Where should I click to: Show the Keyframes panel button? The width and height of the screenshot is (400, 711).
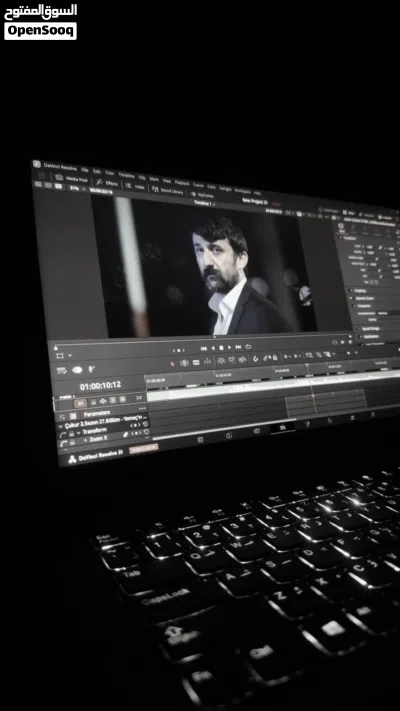coord(203,195)
